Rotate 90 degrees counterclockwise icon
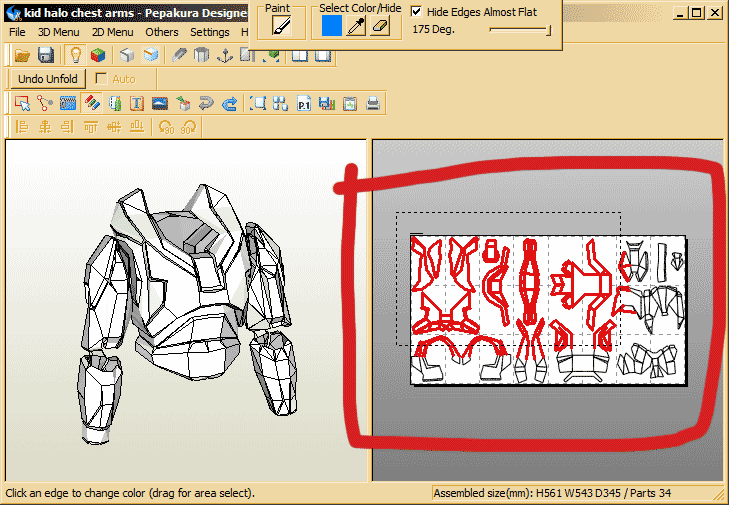Image resolution: width=729 pixels, height=505 pixels. [x=166, y=126]
